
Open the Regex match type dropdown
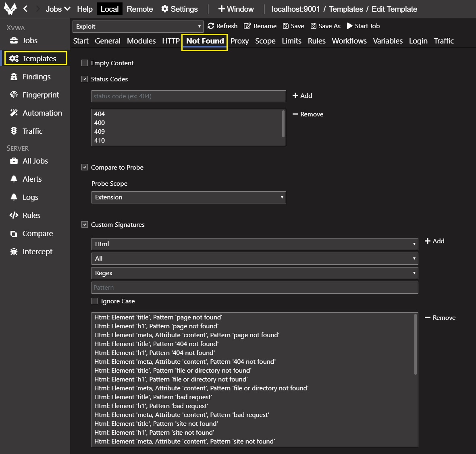click(255, 273)
